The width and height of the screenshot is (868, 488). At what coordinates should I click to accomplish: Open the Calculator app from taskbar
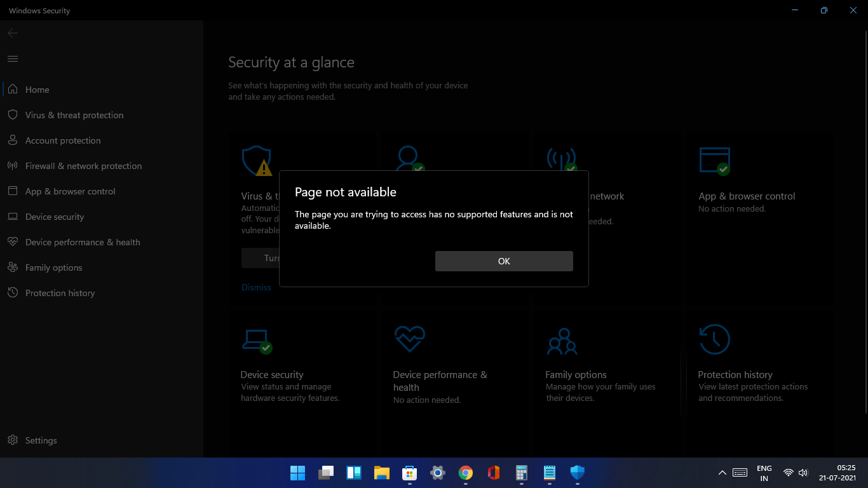521,473
